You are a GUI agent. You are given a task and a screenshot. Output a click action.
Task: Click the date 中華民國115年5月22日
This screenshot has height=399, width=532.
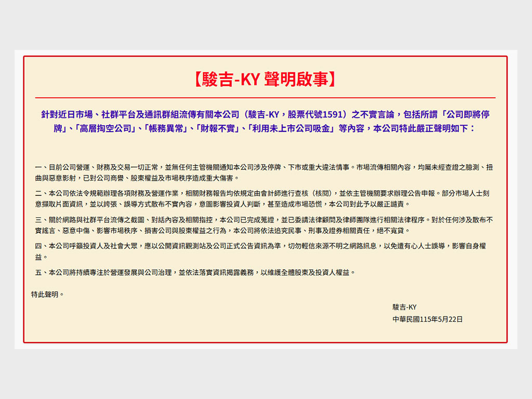point(428,320)
